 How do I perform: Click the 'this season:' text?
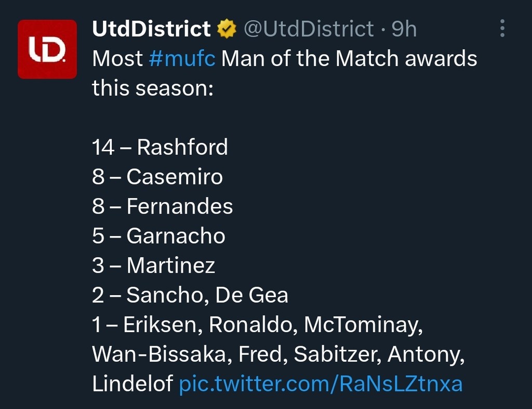point(153,88)
